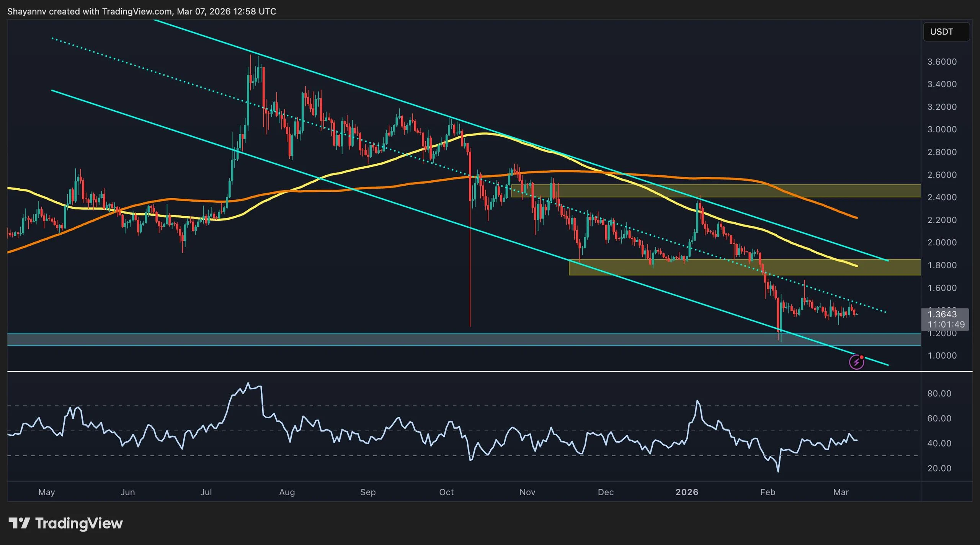
Task: Click the purple lightning boost icon
Action: pos(856,361)
